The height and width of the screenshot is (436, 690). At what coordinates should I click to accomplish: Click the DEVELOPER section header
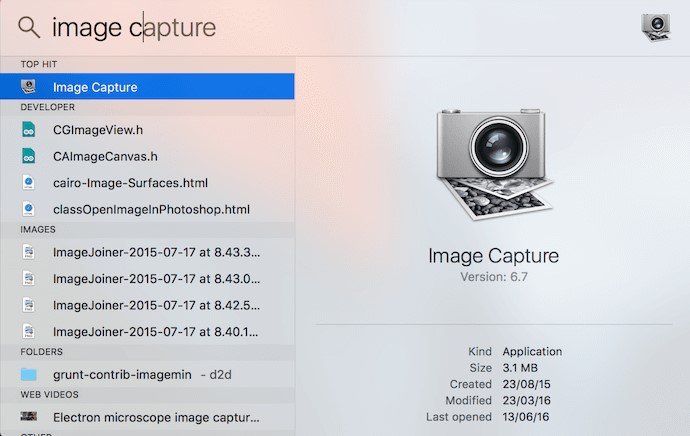(48, 107)
